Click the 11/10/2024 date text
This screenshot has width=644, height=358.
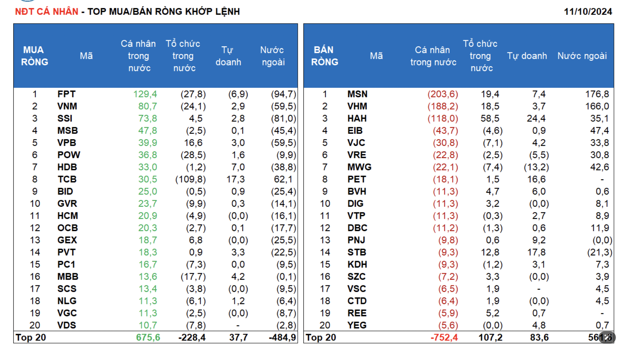coord(588,12)
